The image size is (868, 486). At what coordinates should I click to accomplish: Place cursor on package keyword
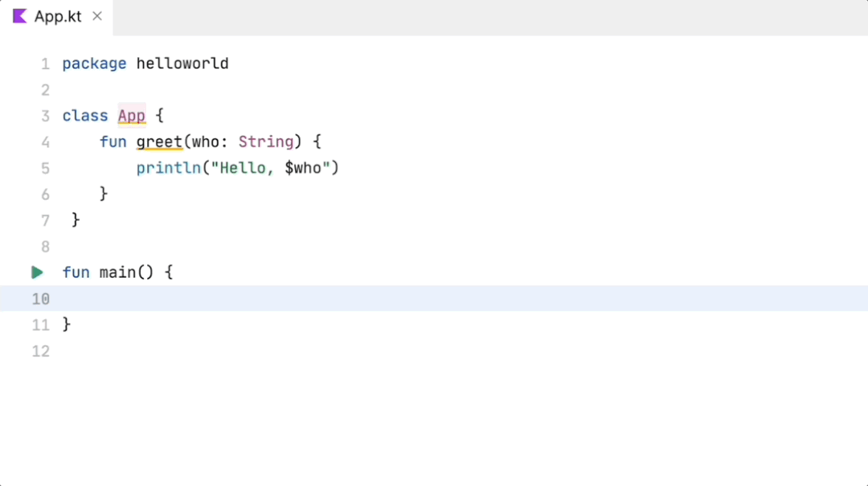94,63
